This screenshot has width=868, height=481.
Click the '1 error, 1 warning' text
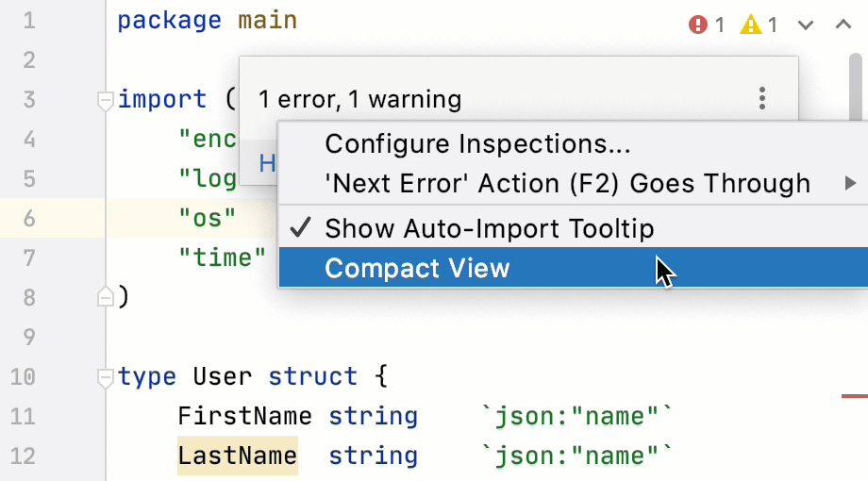[359, 99]
